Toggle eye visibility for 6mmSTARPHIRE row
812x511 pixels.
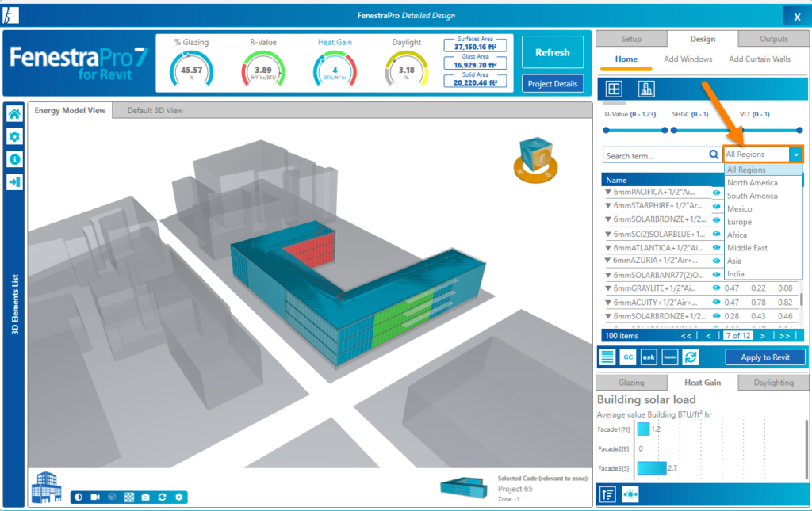pyautogui.click(x=716, y=206)
